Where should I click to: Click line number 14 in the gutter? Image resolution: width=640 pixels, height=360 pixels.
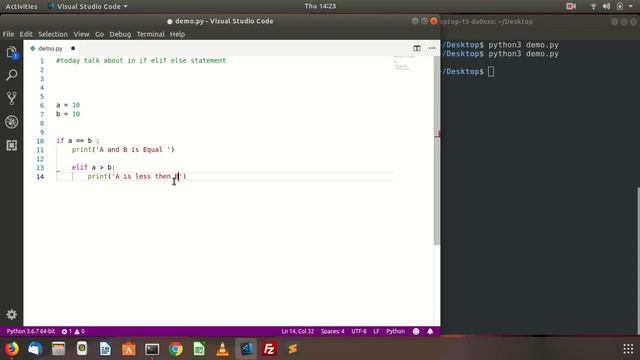click(40, 177)
